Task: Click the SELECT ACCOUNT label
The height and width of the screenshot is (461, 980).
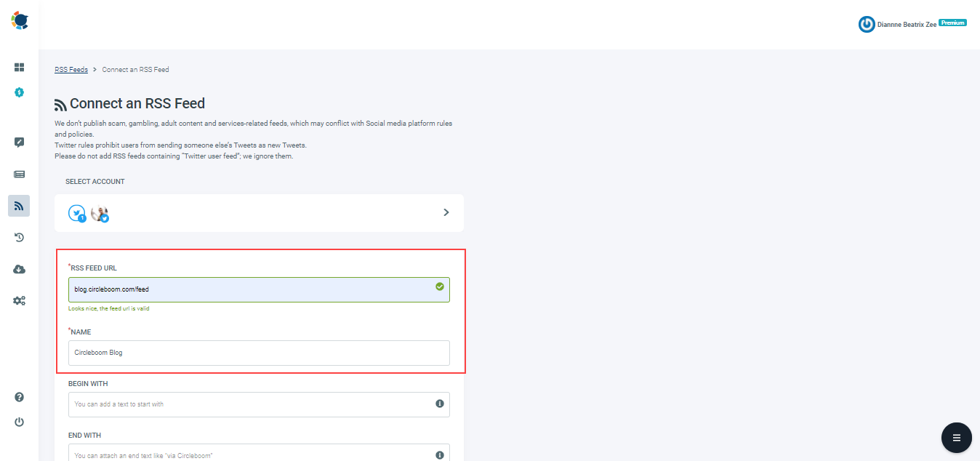Action: [x=95, y=182]
